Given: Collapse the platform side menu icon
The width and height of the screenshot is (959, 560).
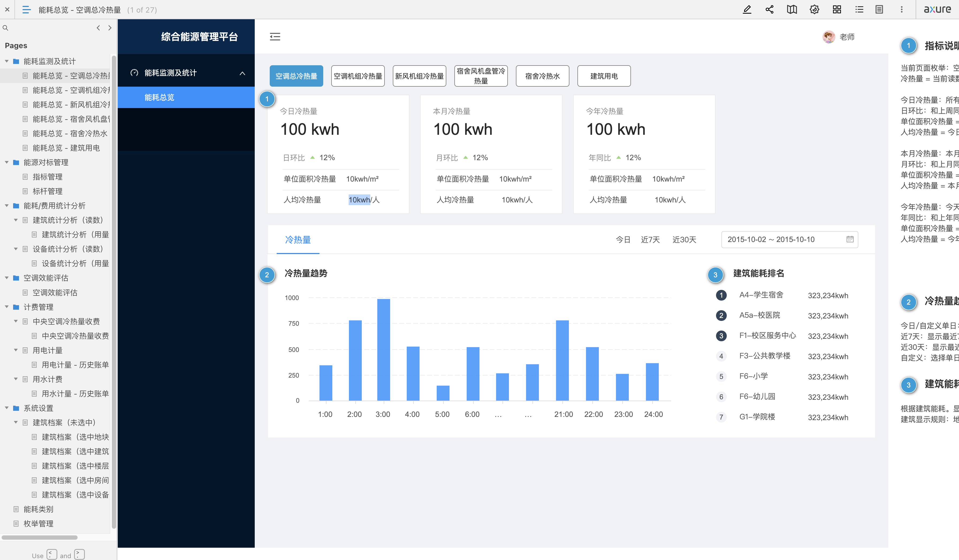Looking at the screenshot, I should pos(275,37).
